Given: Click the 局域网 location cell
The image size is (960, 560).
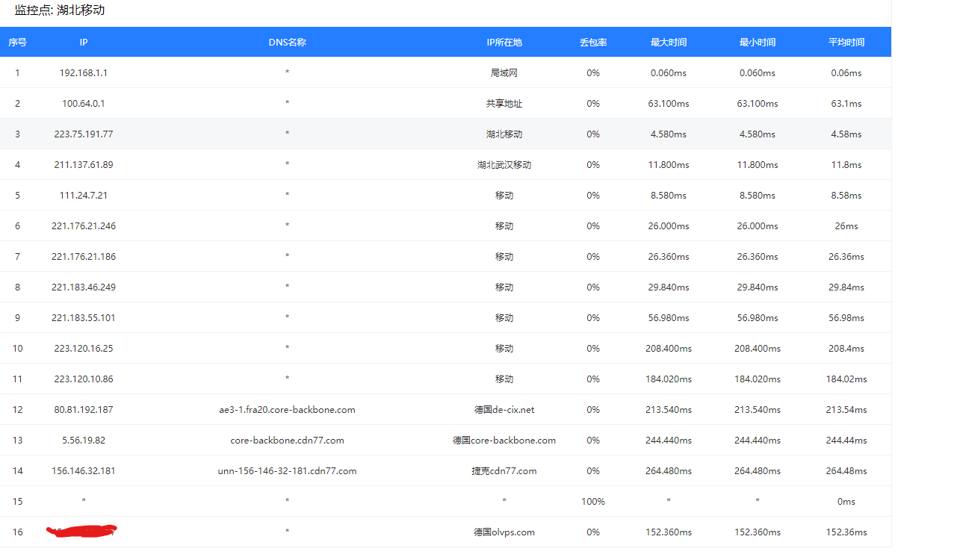Looking at the screenshot, I should coord(504,73).
